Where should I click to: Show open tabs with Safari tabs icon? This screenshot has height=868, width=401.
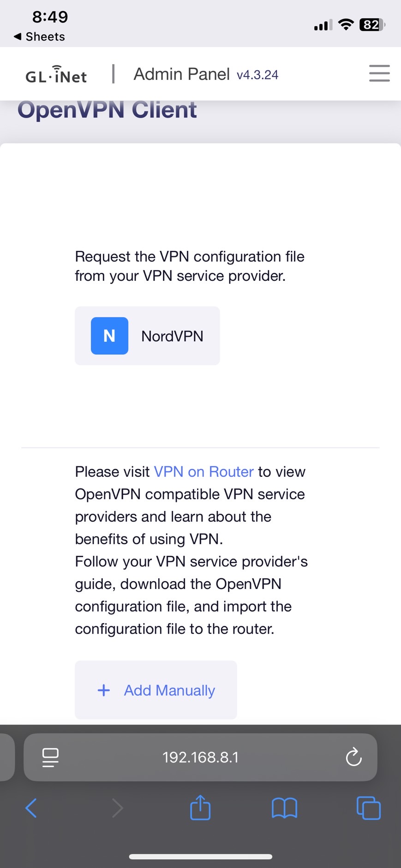pyautogui.click(x=369, y=808)
